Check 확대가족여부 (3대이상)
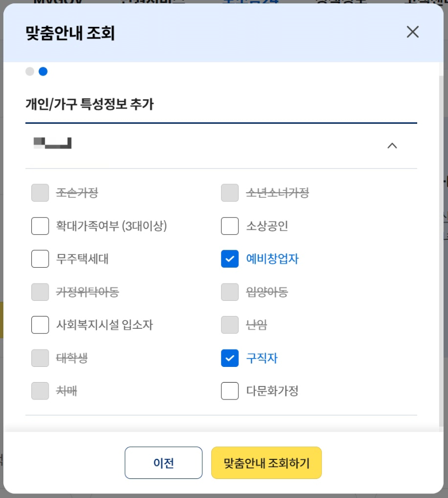This screenshot has width=448, height=498. click(x=40, y=226)
